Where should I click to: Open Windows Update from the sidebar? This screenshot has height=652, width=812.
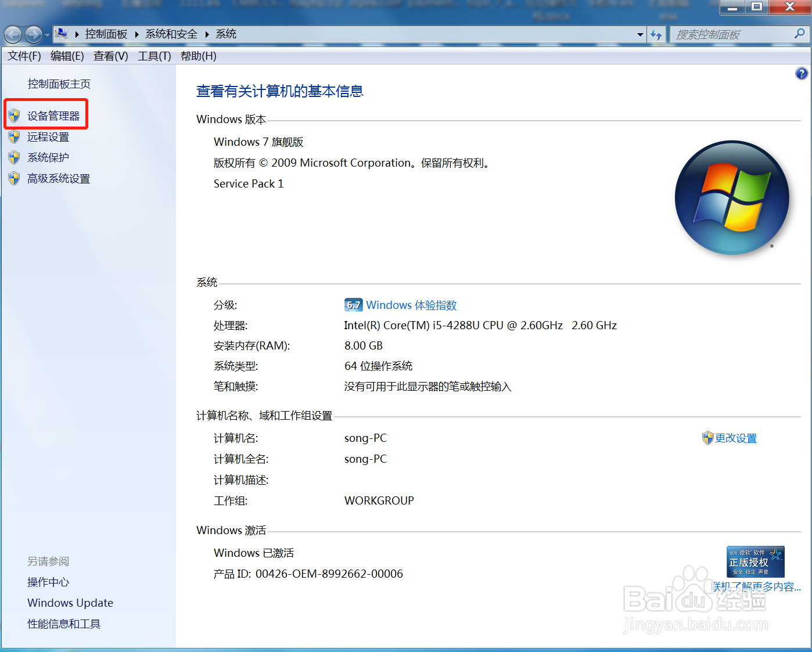tap(70, 603)
